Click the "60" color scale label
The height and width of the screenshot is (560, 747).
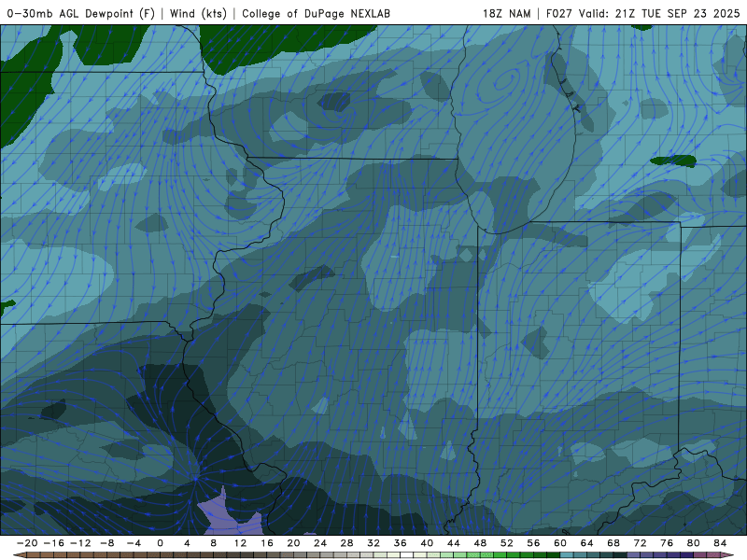(x=560, y=543)
